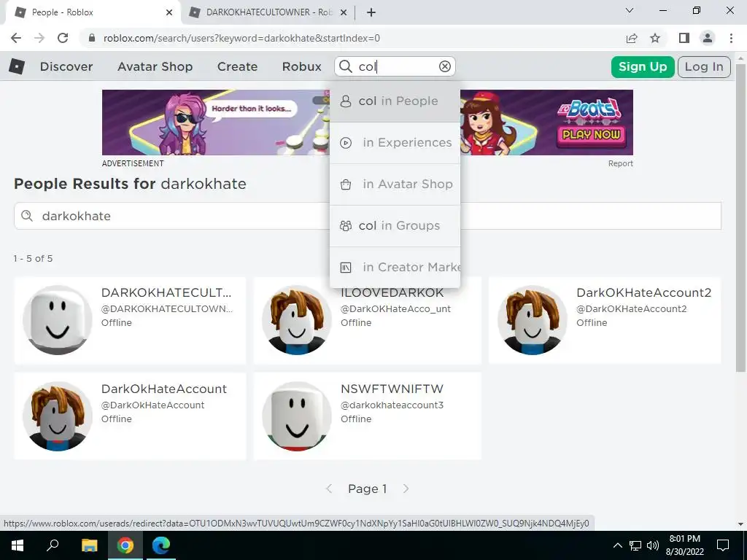The width and height of the screenshot is (747, 560).
Task: Open the Windows Start menu
Action: coord(17,545)
